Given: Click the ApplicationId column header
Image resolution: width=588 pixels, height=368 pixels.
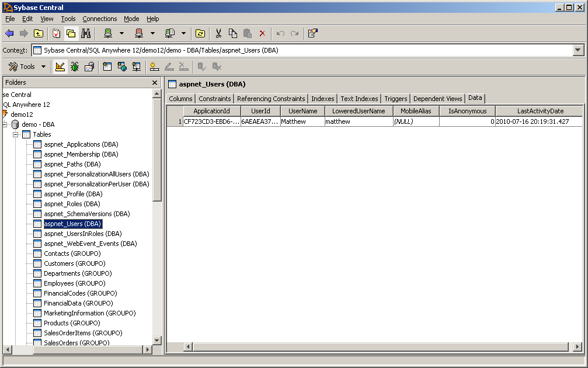Looking at the screenshot, I should [211, 111].
